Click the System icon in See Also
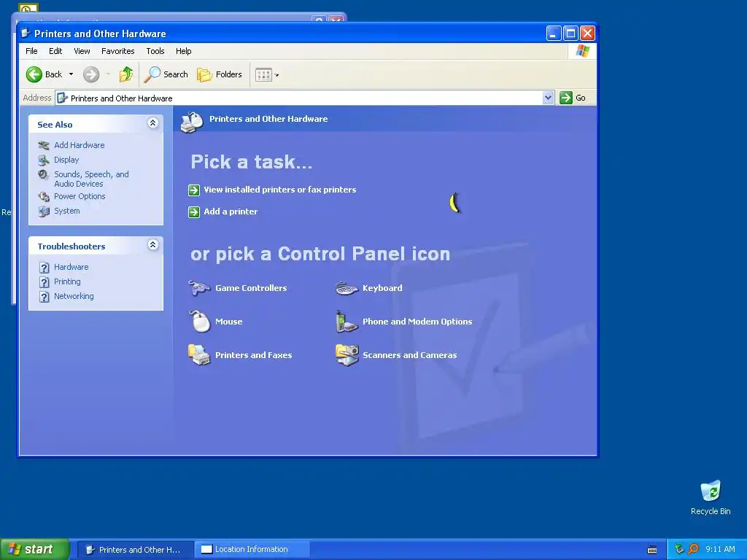 click(44, 211)
